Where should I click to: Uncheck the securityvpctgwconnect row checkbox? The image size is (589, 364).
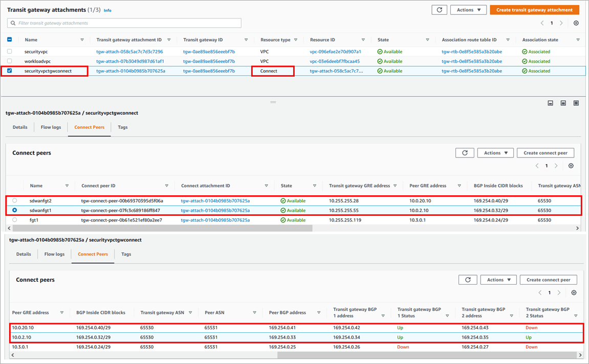pos(10,71)
